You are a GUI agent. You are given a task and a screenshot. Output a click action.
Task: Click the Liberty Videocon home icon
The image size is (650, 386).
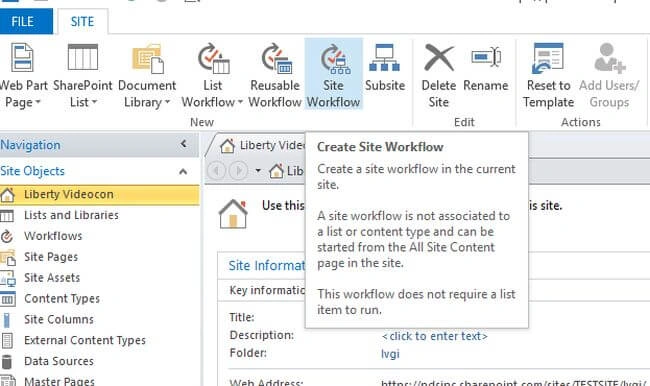coord(7,194)
